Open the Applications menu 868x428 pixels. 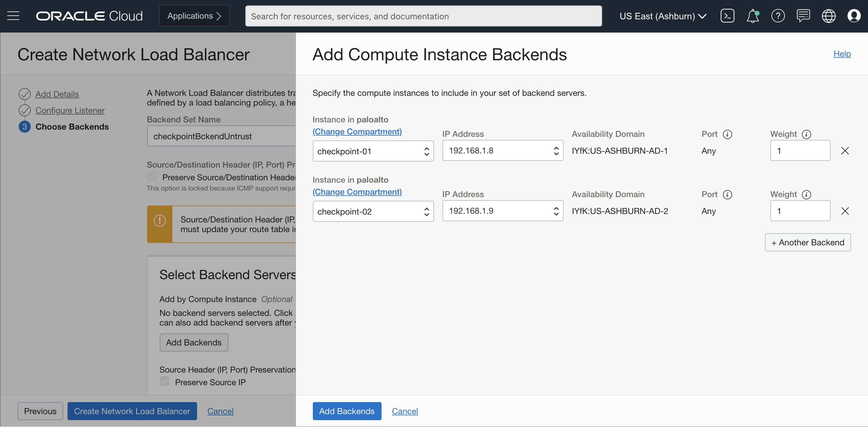194,15
